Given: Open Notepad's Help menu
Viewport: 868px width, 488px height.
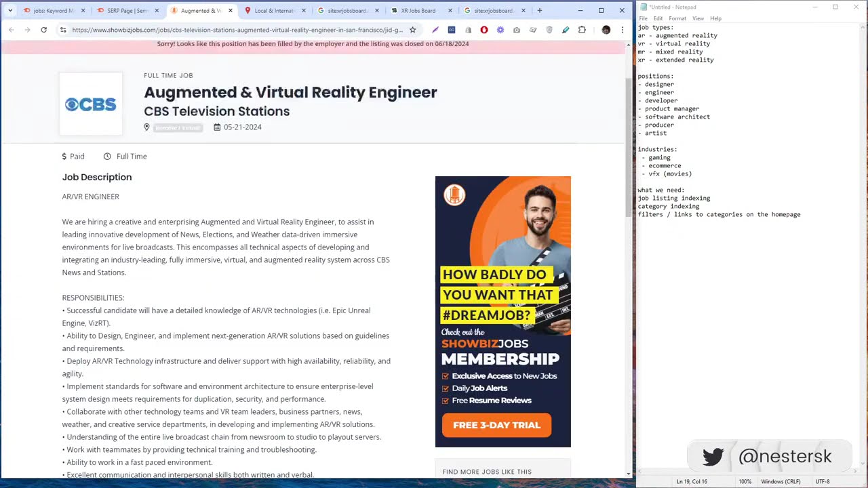Looking at the screenshot, I should click(x=715, y=18).
